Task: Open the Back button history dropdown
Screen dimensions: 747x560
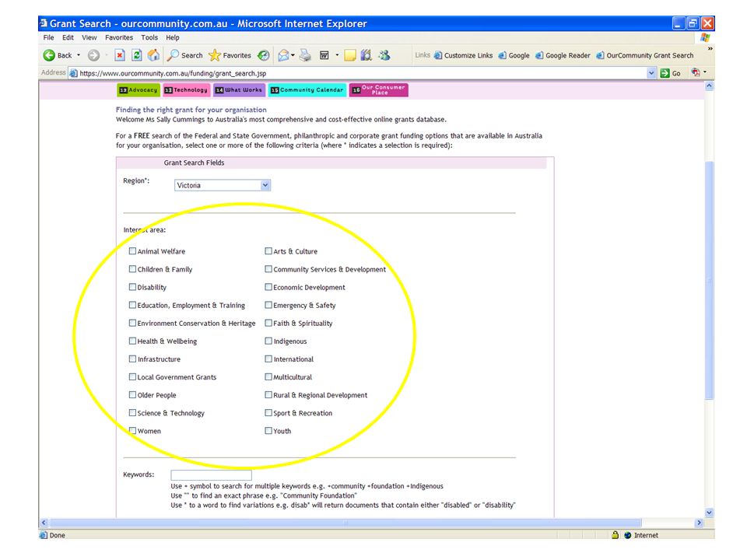Action: [x=79, y=55]
